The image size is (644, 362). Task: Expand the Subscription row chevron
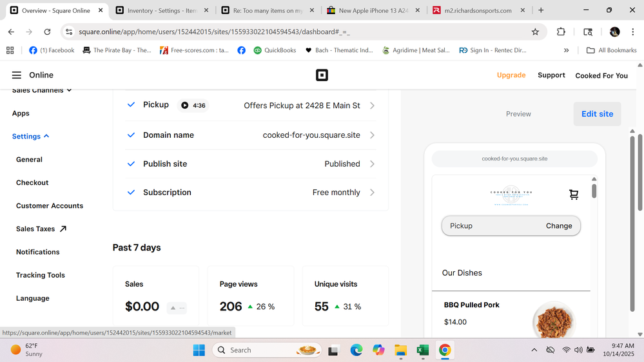372,193
